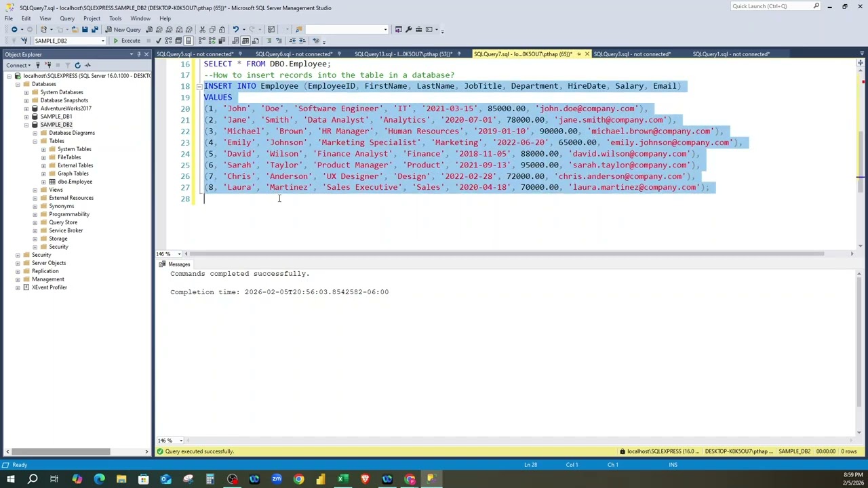Open the Query menu
Viewport: 868px width, 488px height.
coord(67,18)
